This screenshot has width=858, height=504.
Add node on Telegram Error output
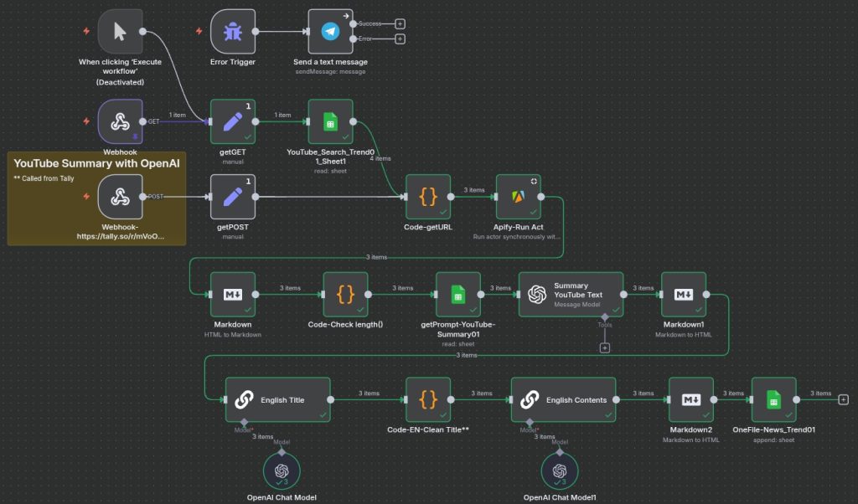[x=400, y=39]
